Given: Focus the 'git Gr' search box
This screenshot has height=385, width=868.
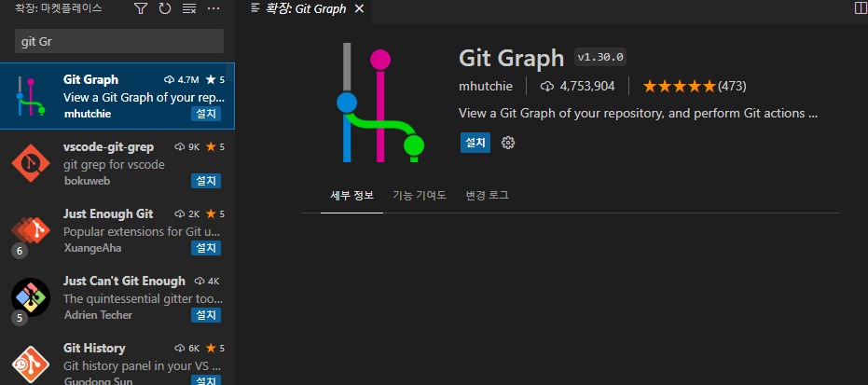Looking at the screenshot, I should 119,42.
